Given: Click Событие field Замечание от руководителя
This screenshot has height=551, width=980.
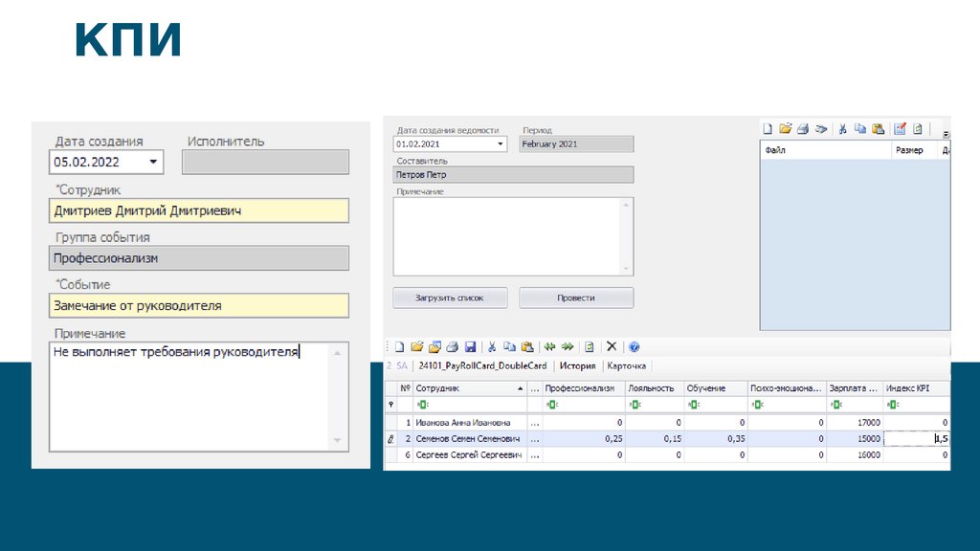Looking at the screenshot, I should pyautogui.click(x=199, y=305).
